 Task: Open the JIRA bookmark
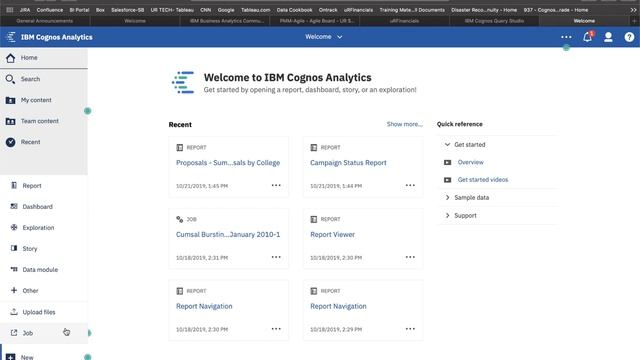25,10
